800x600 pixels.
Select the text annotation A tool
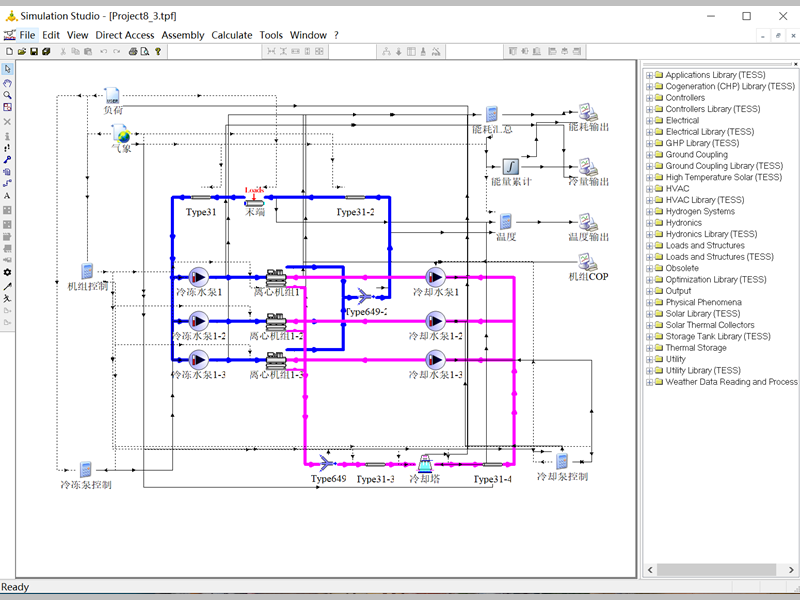8,196
